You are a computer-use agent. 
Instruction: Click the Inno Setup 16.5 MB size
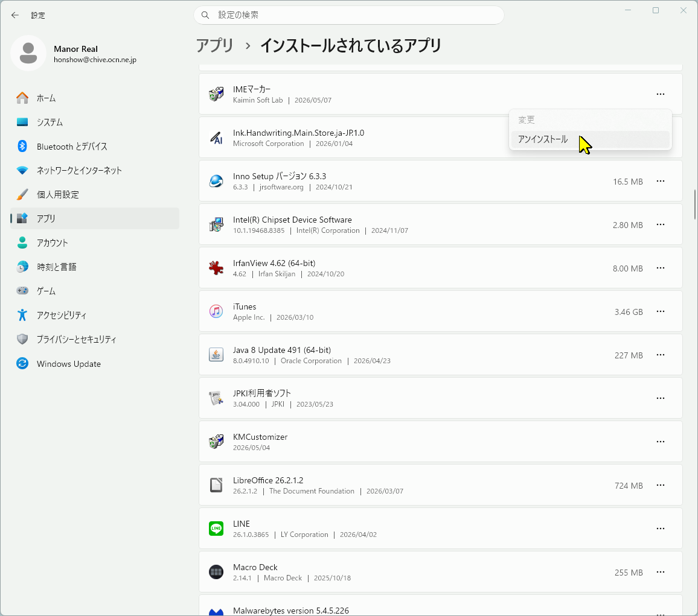click(628, 182)
